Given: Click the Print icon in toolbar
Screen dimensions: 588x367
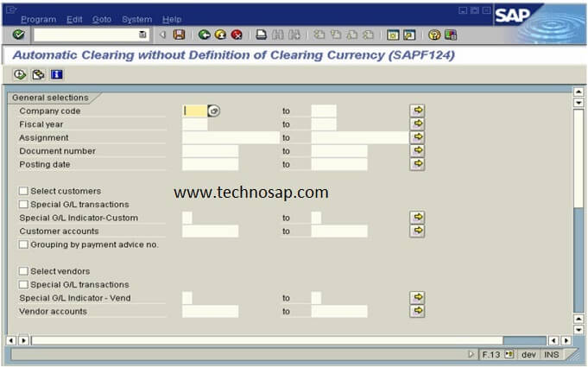Looking at the screenshot, I should [x=262, y=35].
